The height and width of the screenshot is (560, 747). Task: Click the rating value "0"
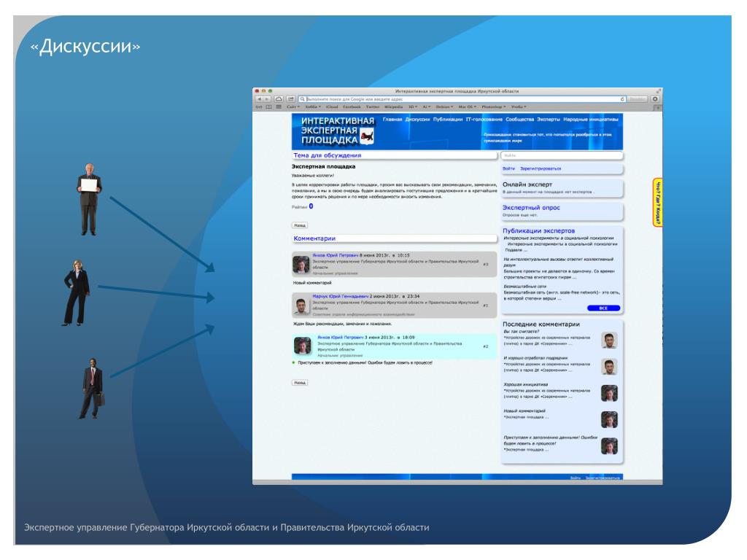(311, 206)
